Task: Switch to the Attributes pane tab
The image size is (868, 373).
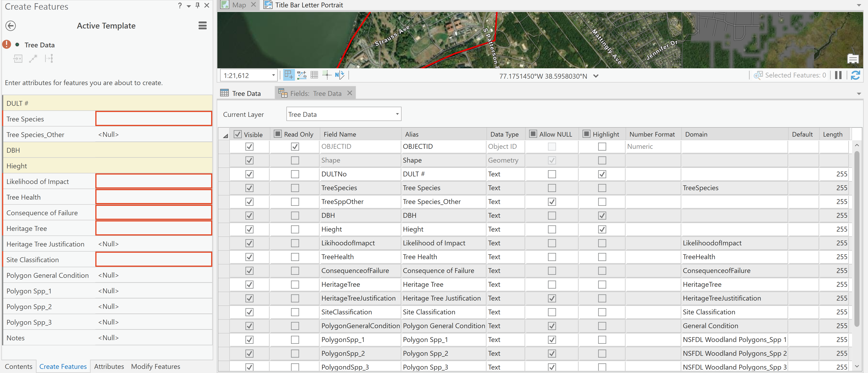Action: click(x=109, y=366)
